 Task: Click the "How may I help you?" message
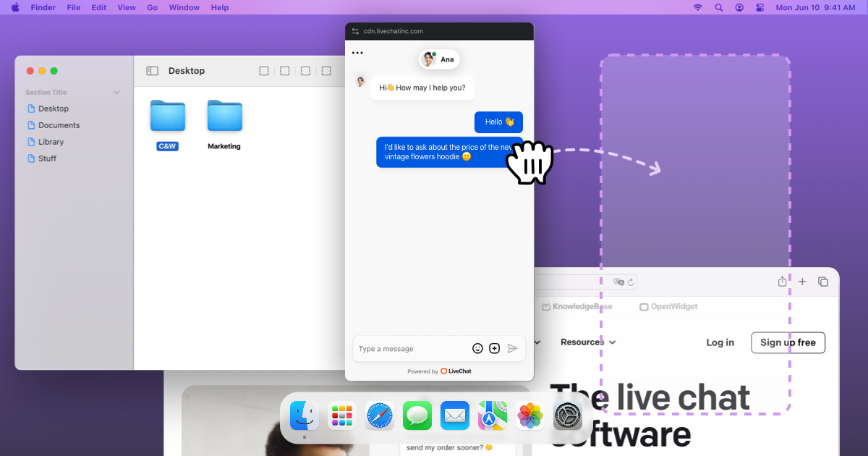point(422,88)
